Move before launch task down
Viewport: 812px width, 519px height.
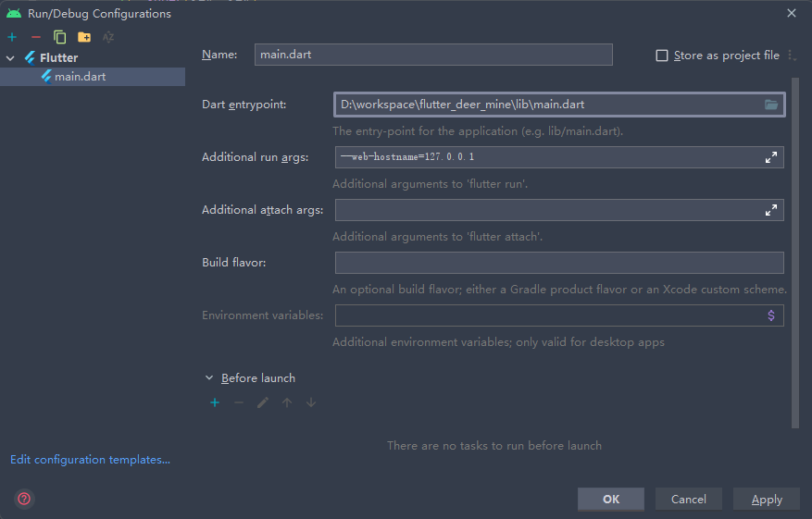click(x=311, y=402)
